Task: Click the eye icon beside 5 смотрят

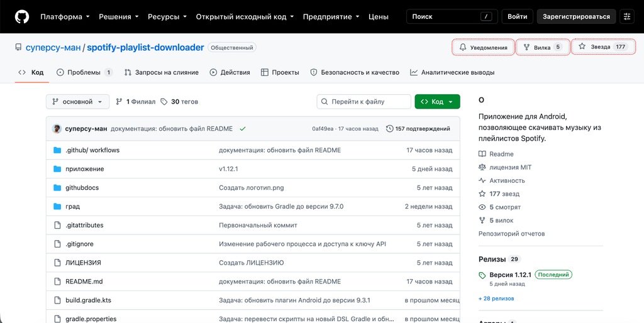Action: [482, 207]
